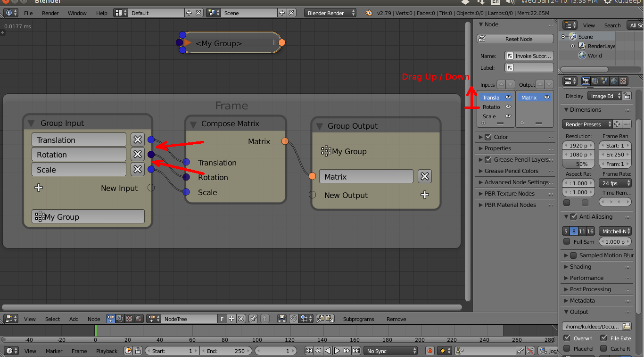The height and width of the screenshot is (362, 644).
Task: Toggle the Color panel checkbox
Action: (488, 137)
